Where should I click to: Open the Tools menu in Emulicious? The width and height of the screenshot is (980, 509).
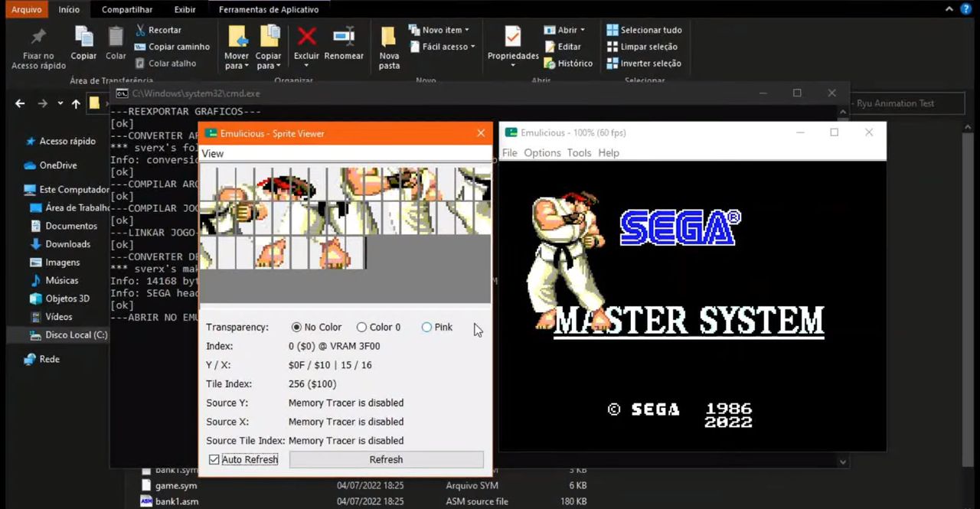(579, 153)
